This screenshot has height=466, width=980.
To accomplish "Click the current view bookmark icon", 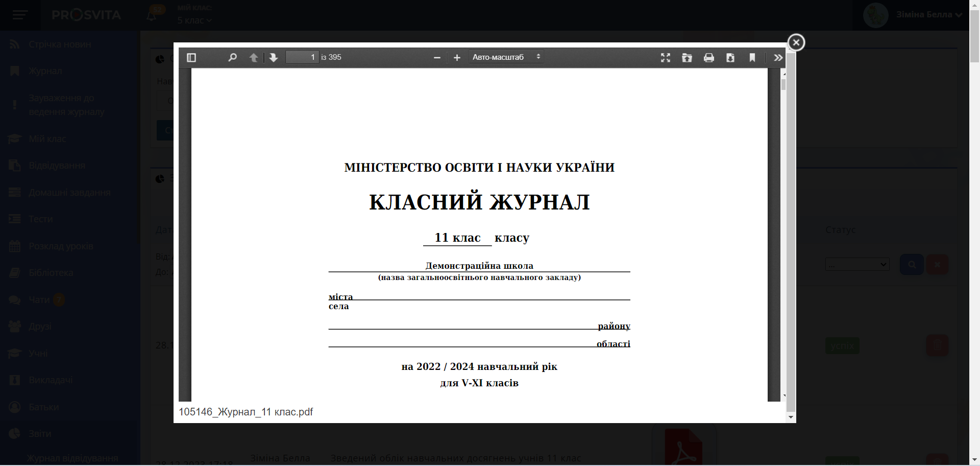I will pos(752,58).
